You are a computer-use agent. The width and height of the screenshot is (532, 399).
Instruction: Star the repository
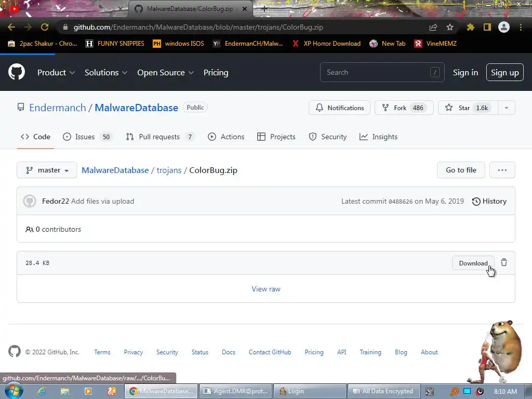pos(468,108)
